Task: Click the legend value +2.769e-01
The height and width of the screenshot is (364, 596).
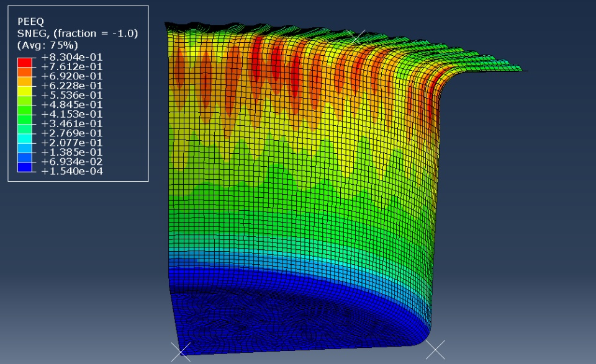Action: [72, 133]
